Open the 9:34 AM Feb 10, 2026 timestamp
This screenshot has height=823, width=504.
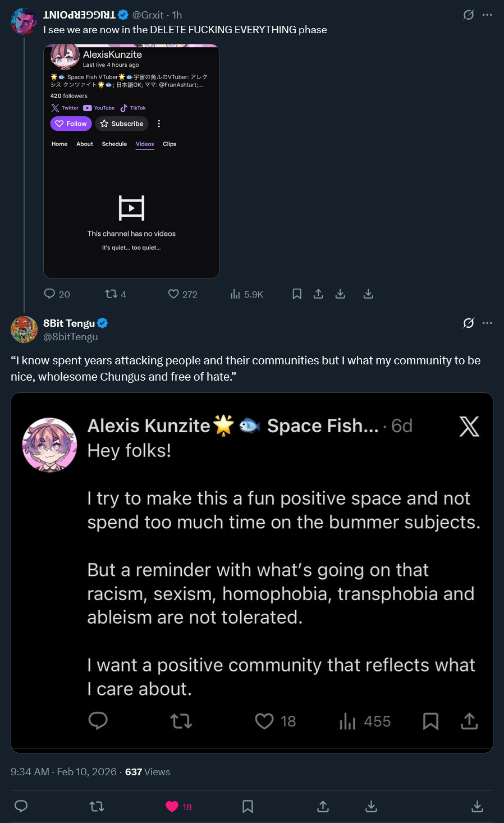63,772
